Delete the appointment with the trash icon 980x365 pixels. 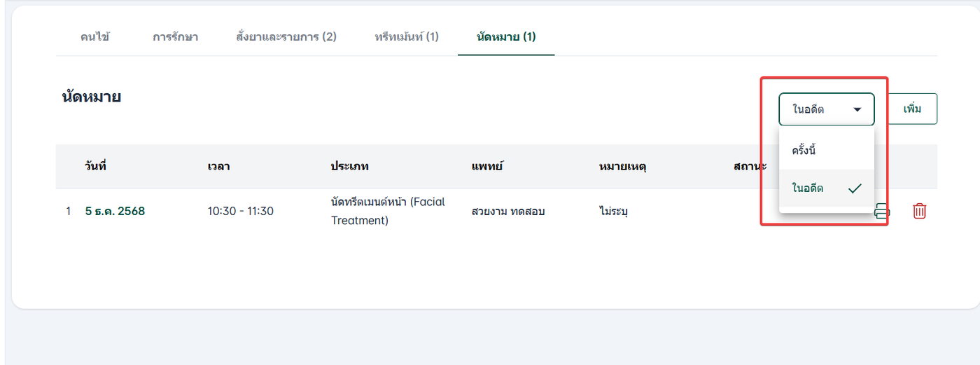pos(920,211)
